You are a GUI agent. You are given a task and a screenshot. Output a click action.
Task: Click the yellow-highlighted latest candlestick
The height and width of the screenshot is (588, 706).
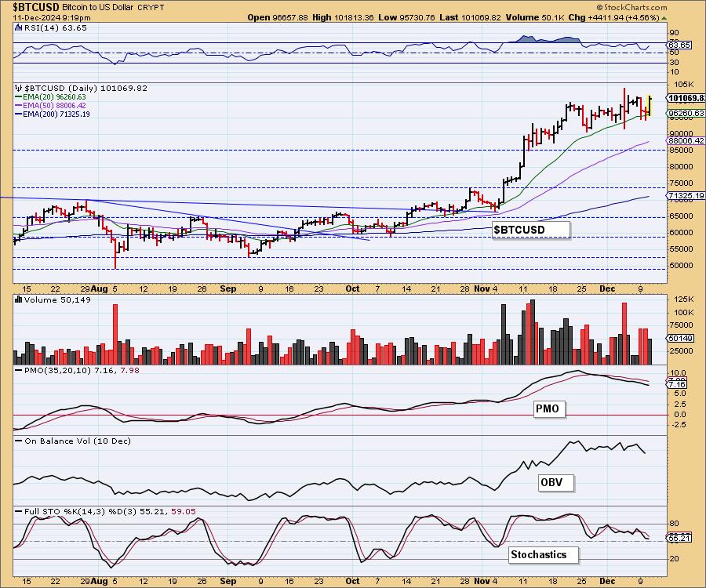point(650,105)
